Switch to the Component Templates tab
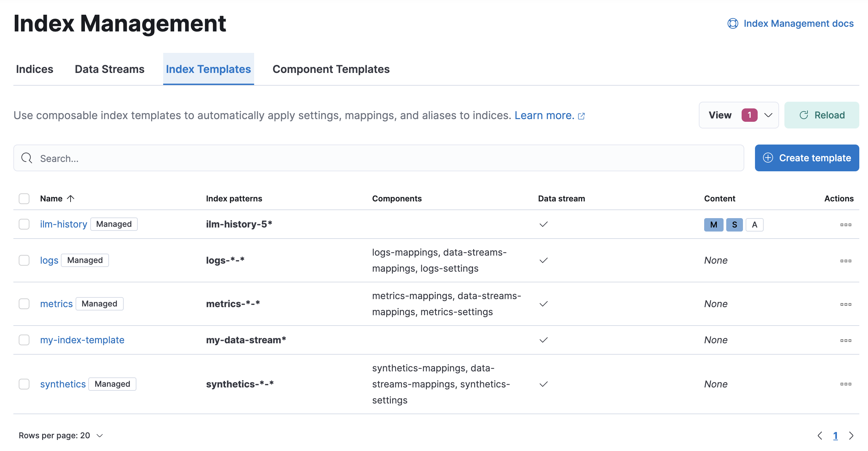 331,69
